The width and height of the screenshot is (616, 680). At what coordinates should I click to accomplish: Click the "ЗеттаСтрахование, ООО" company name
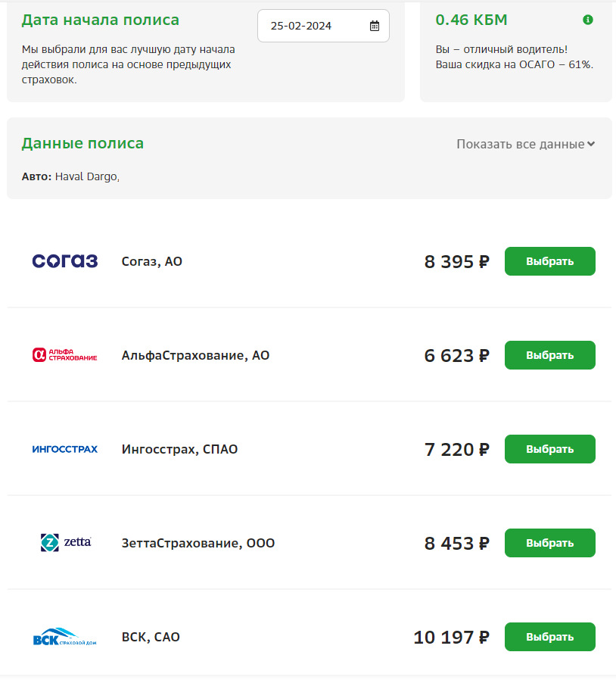[x=198, y=543]
